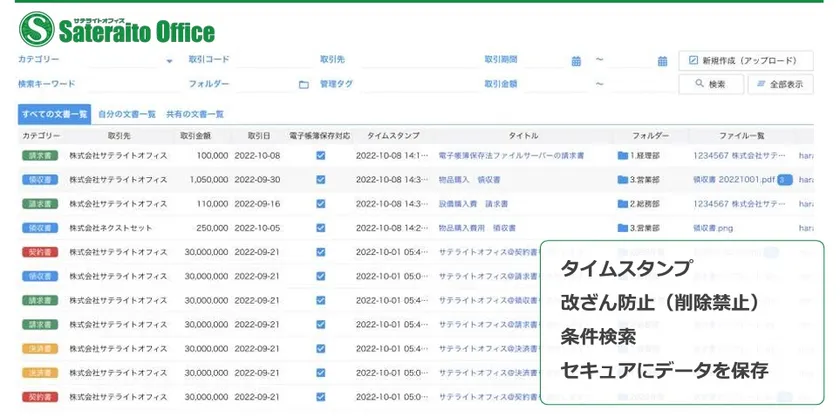
Task: Click the green 請求書 tag in first row
Action: point(40,156)
